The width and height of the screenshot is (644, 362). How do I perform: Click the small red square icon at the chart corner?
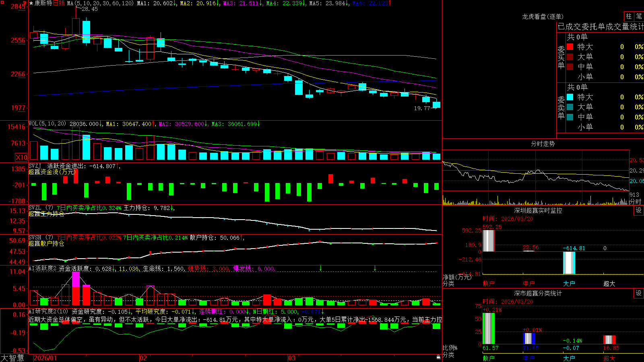point(2,2)
